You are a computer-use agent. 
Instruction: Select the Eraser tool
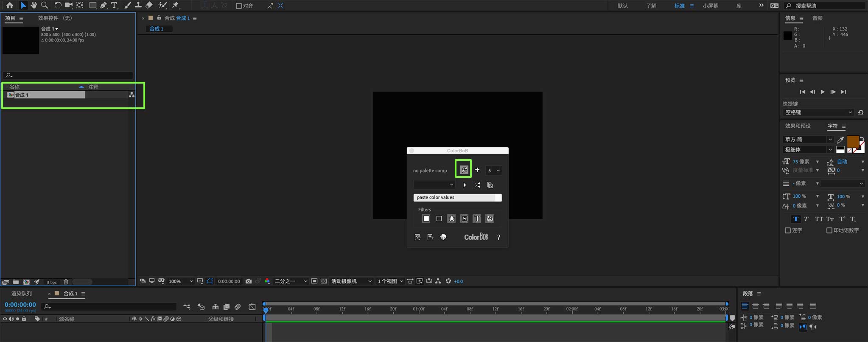pyautogui.click(x=149, y=6)
